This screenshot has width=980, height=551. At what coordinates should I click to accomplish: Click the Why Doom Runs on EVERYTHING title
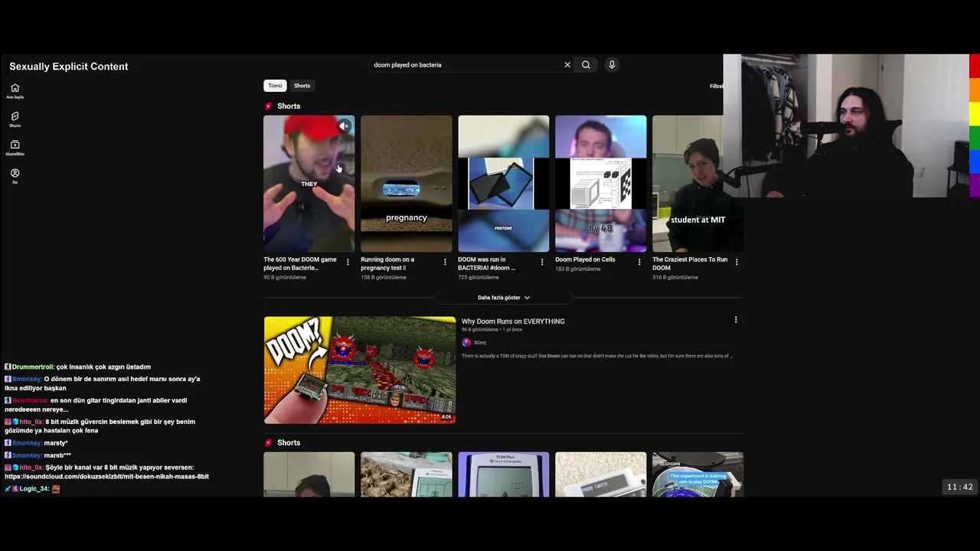point(513,321)
